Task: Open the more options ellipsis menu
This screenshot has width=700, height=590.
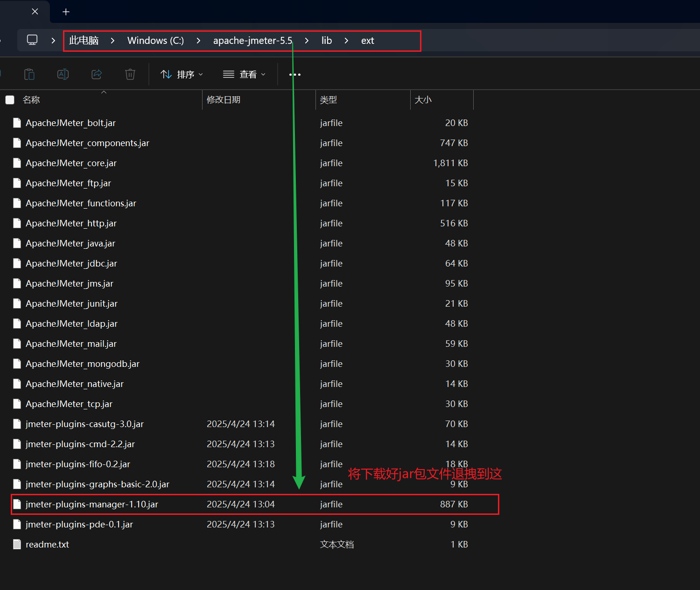Action: pyautogui.click(x=295, y=75)
